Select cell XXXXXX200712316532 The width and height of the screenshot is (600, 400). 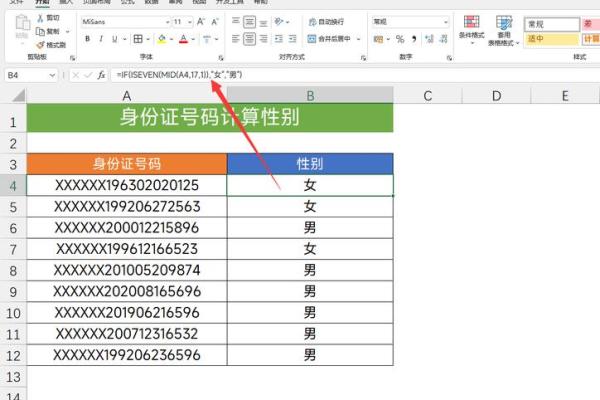[127, 334]
